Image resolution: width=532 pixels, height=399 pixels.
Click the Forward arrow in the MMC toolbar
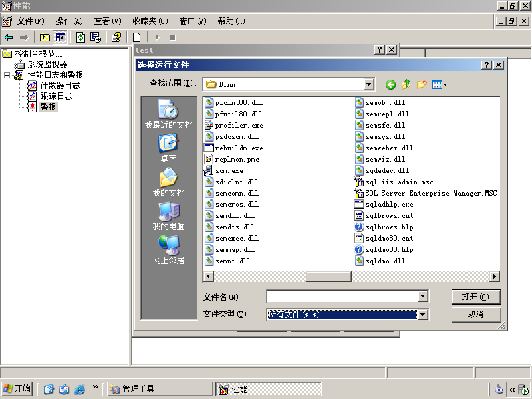click(x=24, y=37)
